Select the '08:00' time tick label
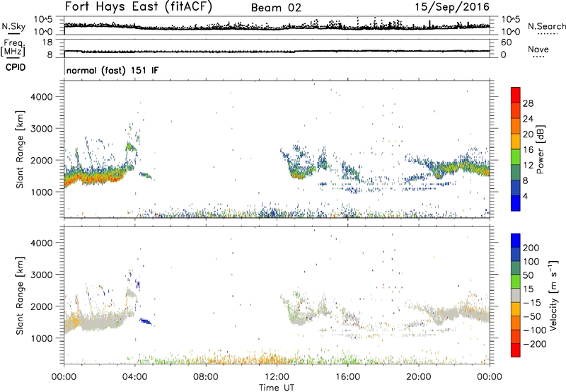The height and width of the screenshot is (392, 566). (205, 377)
